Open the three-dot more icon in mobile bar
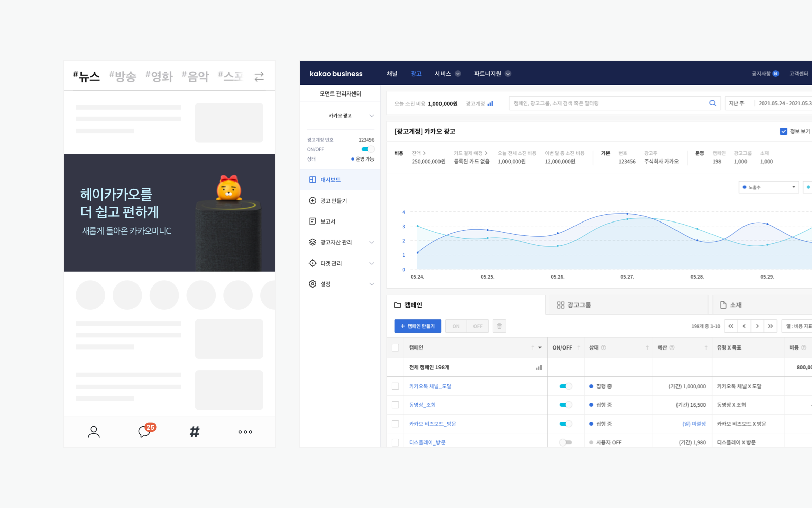 pyautogui.click(x=245, y=432)
